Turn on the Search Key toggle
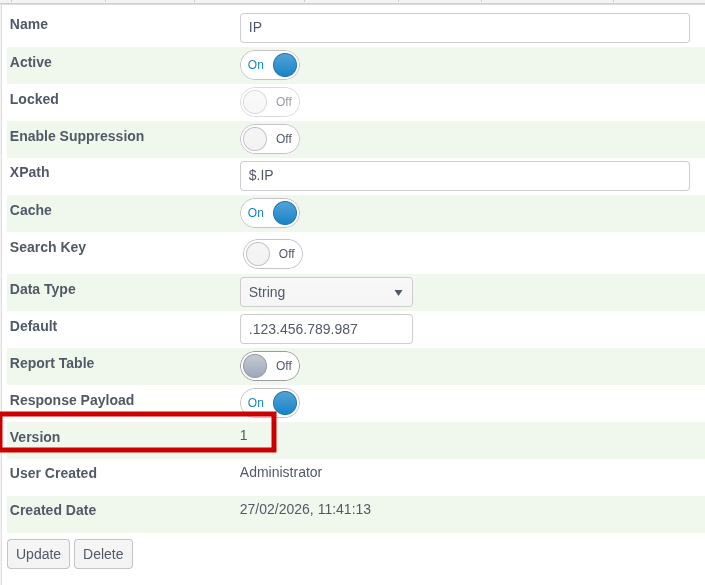The image size is (705, 585). (x=272, y=254)
